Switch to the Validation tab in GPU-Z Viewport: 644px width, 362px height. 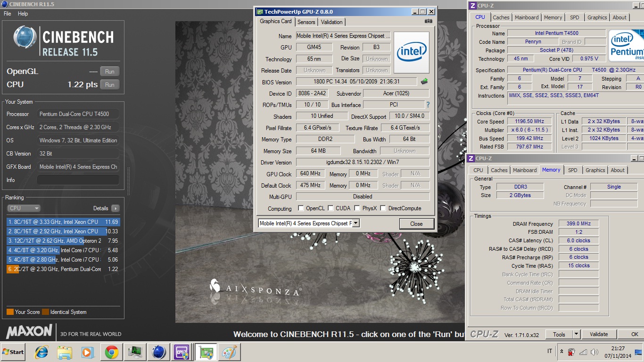tap(332, 22)
